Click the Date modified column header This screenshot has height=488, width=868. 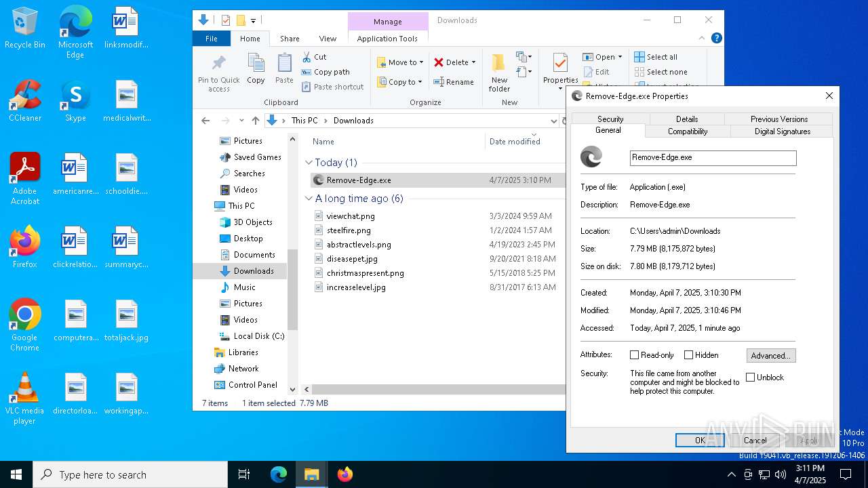pyautogui.click(x=515, y=142)
